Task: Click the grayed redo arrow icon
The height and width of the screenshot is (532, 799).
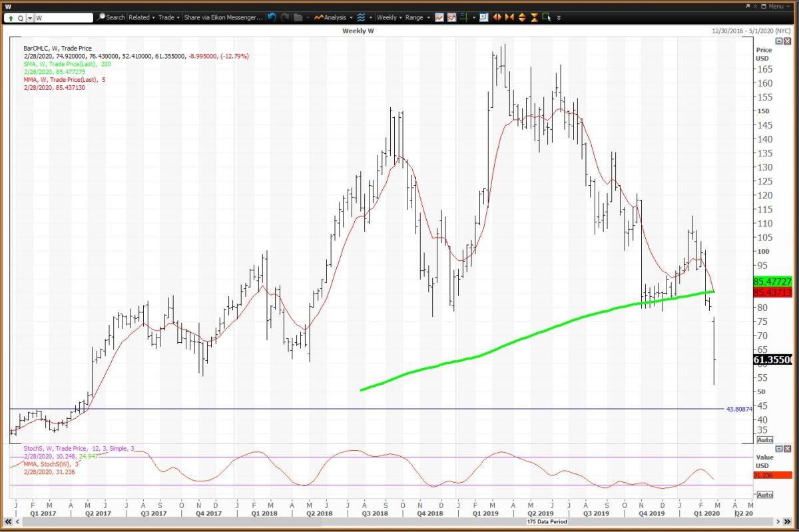Action: pos(285,17)
